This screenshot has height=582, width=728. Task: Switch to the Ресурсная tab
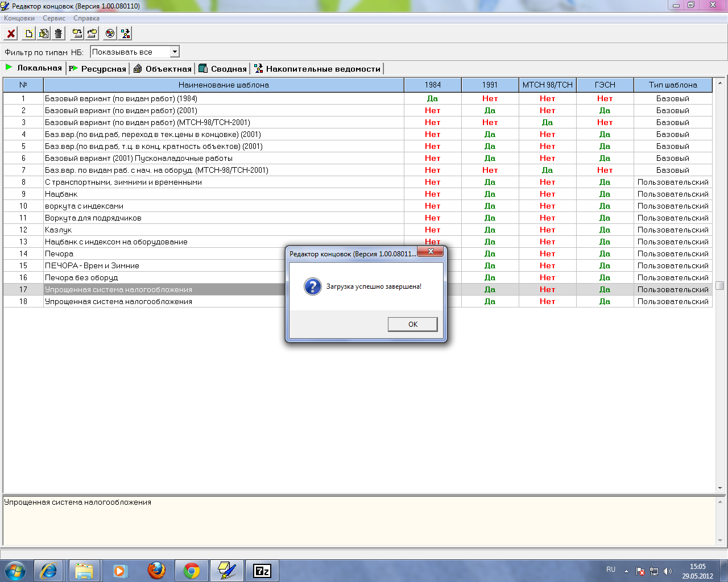point(98,69)
